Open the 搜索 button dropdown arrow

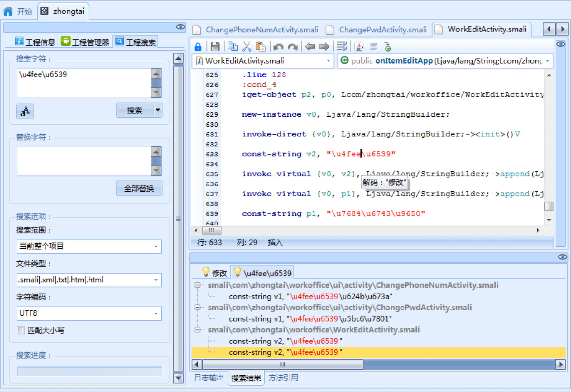tap(158, 110)
